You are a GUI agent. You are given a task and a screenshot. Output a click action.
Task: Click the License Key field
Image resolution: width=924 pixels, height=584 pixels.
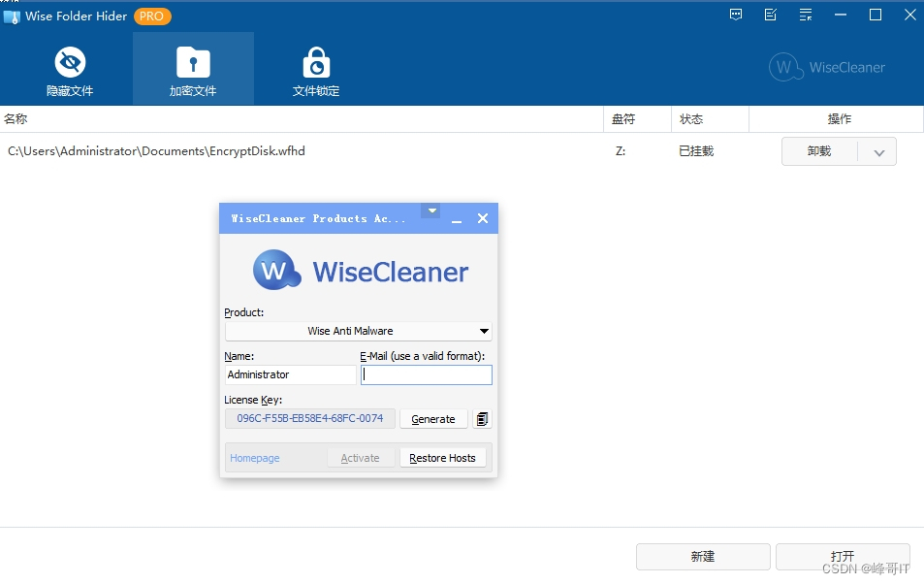[310, 418]
